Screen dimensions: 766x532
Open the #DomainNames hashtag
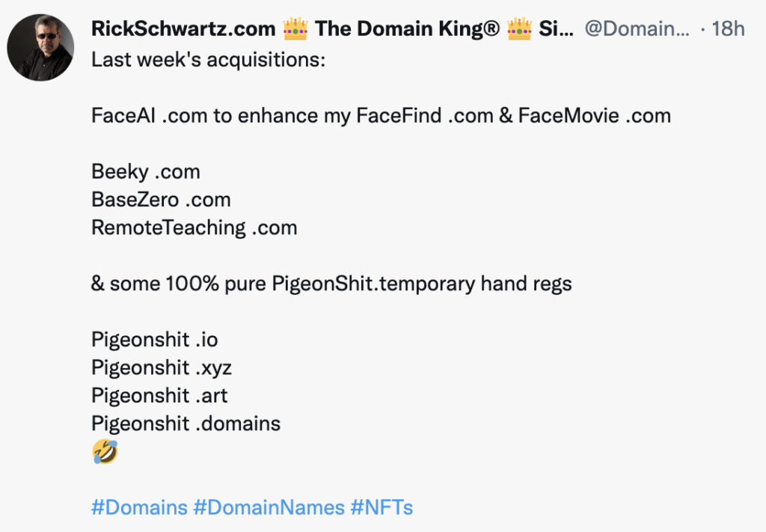click(271, 507)
